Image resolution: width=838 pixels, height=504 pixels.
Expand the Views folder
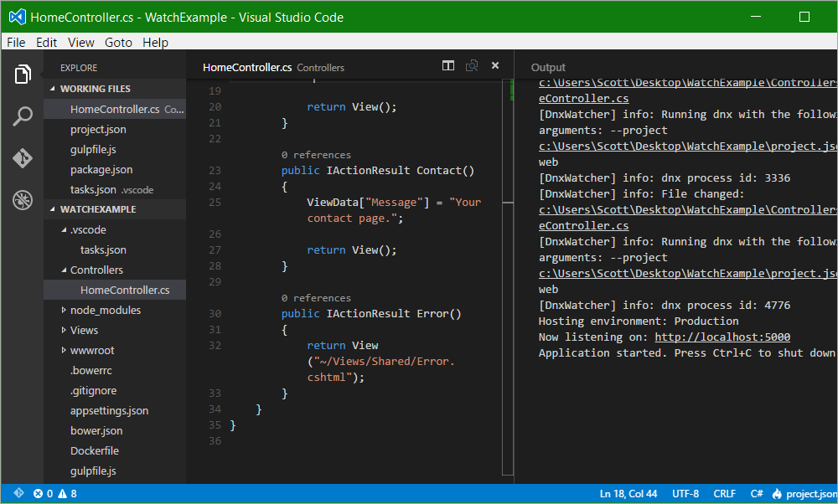point(64,331)
